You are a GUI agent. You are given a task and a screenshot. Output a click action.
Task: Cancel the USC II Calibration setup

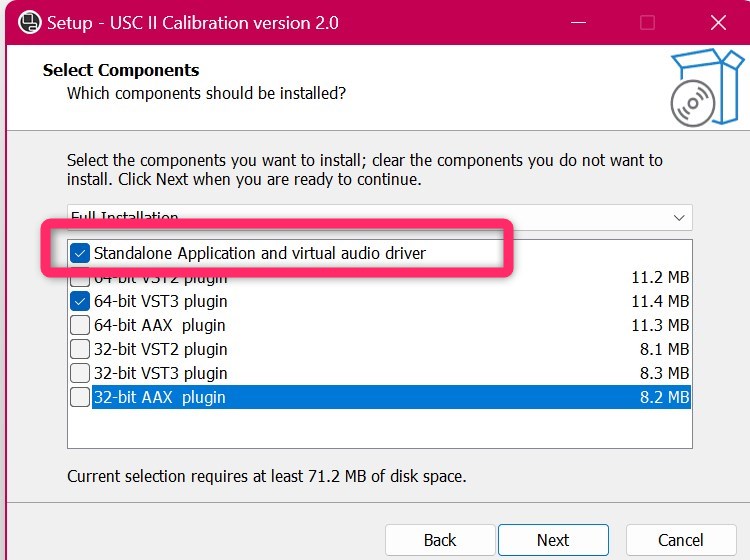coord(680,540)
